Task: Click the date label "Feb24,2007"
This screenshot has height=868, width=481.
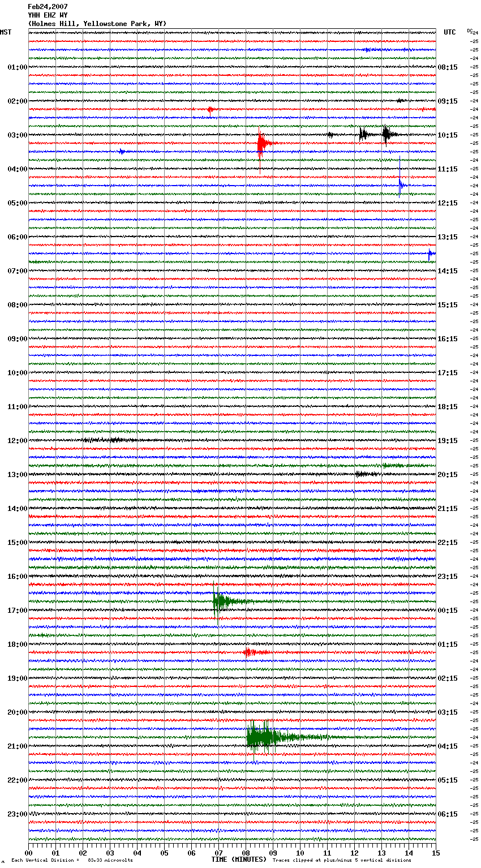Action: pos(48,7)
